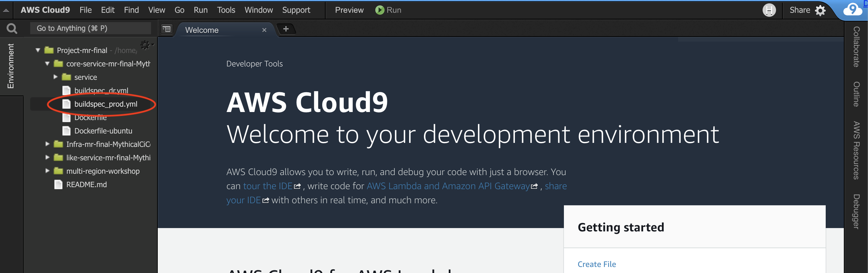Focus the Go to Anything field
The height and width of the screenshot is (273, 868).
90,28
